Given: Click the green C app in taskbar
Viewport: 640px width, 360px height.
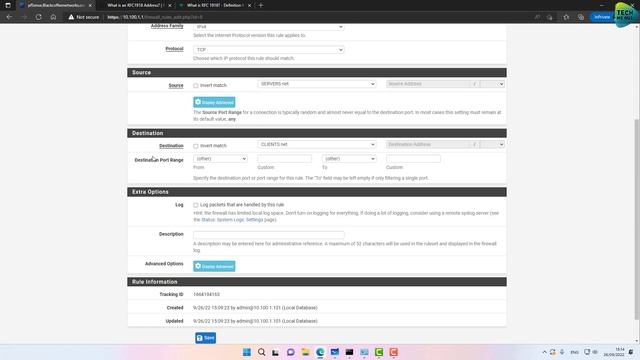Looking at the screenshot, I should [379, 352].
